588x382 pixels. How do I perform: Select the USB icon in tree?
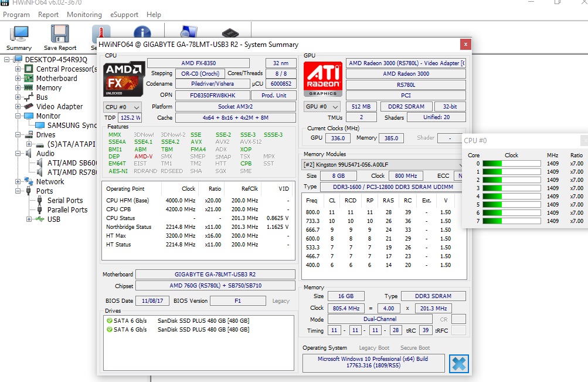coord(40,219)
